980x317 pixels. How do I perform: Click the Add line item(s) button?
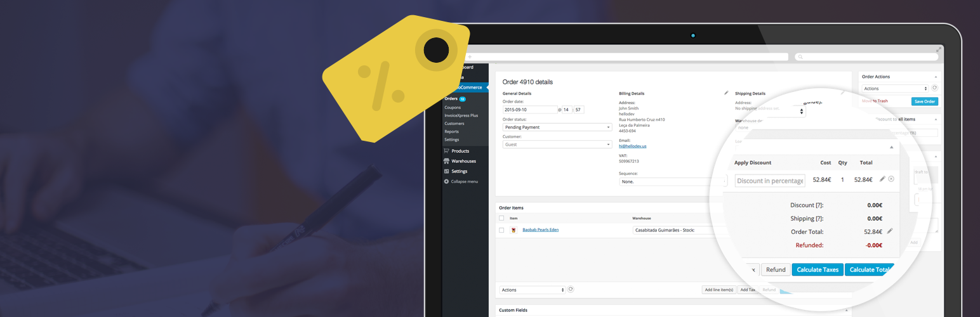(719, 290)
